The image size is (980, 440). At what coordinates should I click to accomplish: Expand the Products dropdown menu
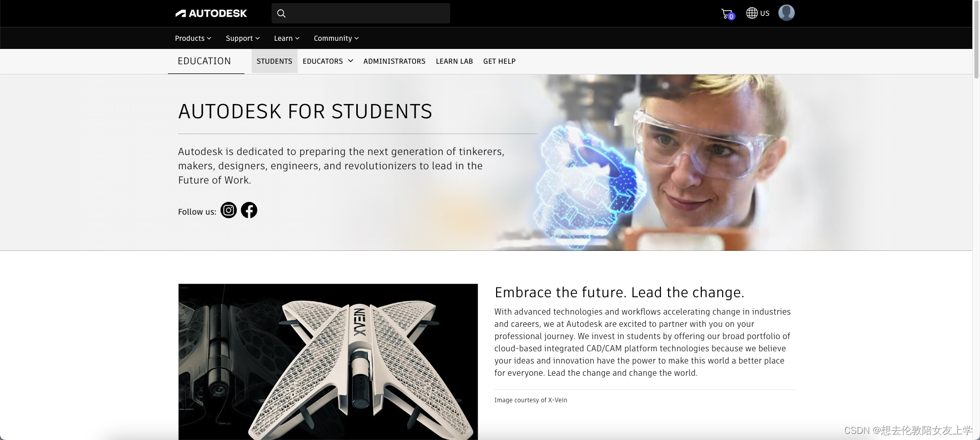click(x=193, y=38)
